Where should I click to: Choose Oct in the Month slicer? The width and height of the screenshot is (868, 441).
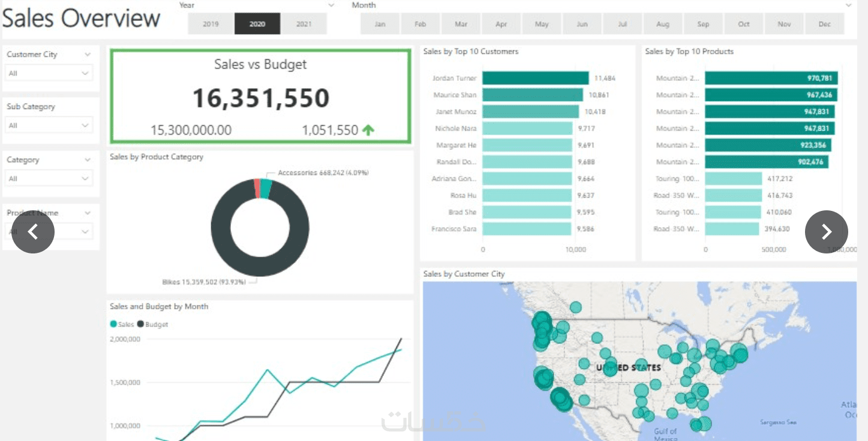(744, 24)
